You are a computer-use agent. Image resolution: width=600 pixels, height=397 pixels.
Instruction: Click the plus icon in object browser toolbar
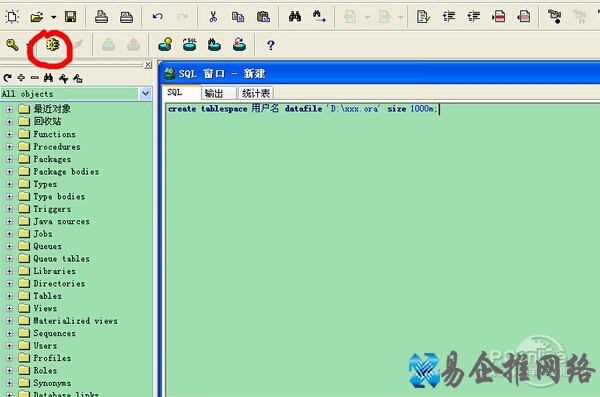21,78
